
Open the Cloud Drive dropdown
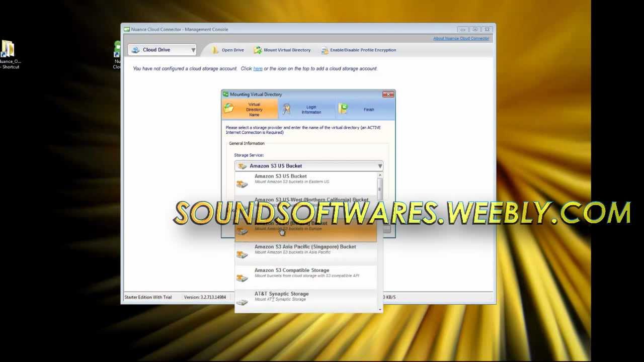pyautogui.click(x=162, y=50)
